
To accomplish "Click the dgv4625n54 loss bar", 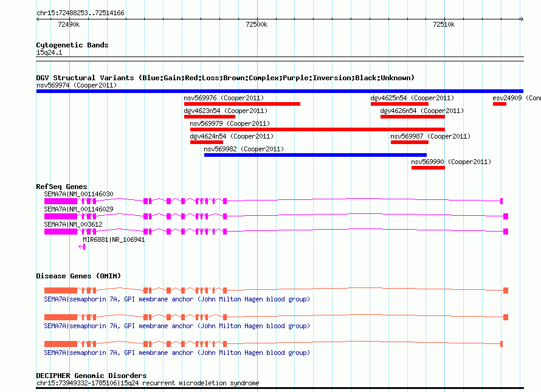I will pos(399,104).
